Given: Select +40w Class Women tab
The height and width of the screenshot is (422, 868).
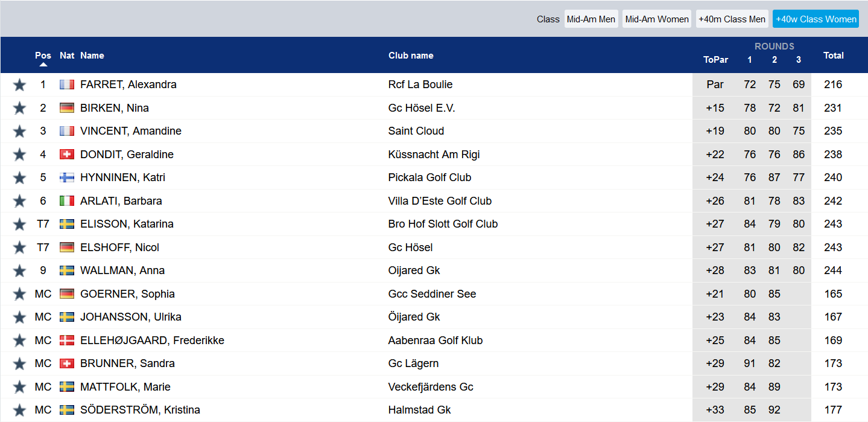Looking at the screenshot, I should point(816,19).
